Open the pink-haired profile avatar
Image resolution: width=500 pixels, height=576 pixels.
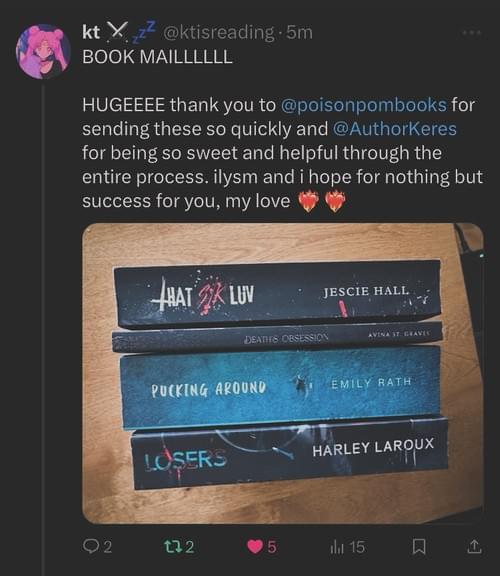[x=43, y=51]
